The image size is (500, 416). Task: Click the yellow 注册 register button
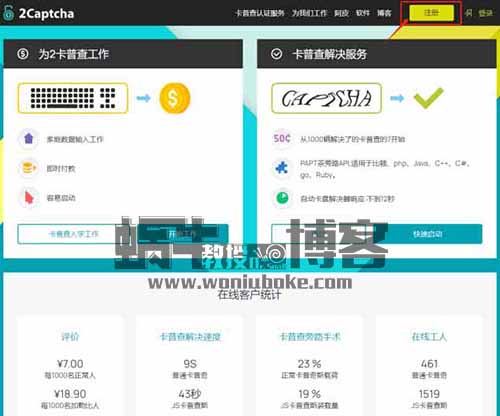pyautogui.click(x=431, y=13)
